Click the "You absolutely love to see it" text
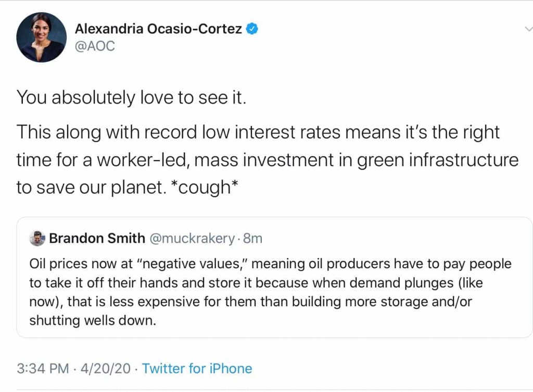Viewport: 533px width, 392px height. (x=131, y=98)
